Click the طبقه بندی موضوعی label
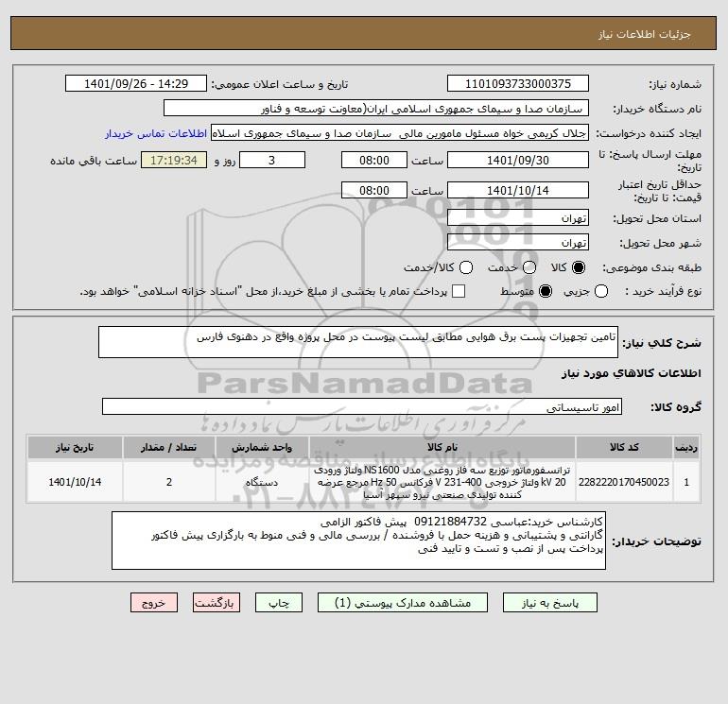 tap(651, 267)
